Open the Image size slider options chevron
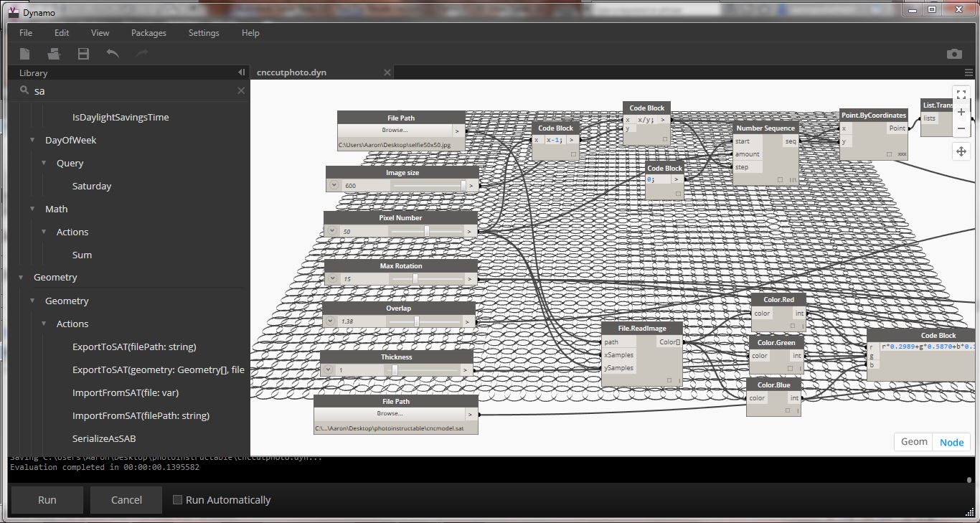Image resolution: width=980 pixels, height=523 pixels. (x=333, y=184)
